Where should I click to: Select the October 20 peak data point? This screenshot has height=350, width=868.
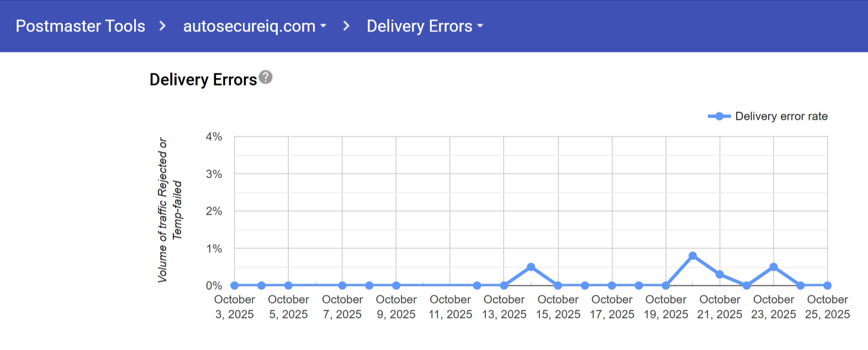[x=693, y=256]
